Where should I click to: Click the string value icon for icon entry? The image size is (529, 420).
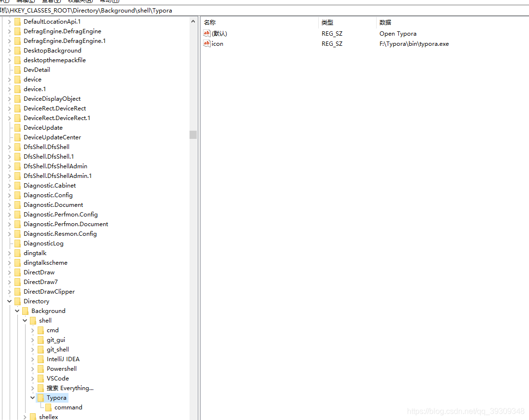(x=207, y=43)
